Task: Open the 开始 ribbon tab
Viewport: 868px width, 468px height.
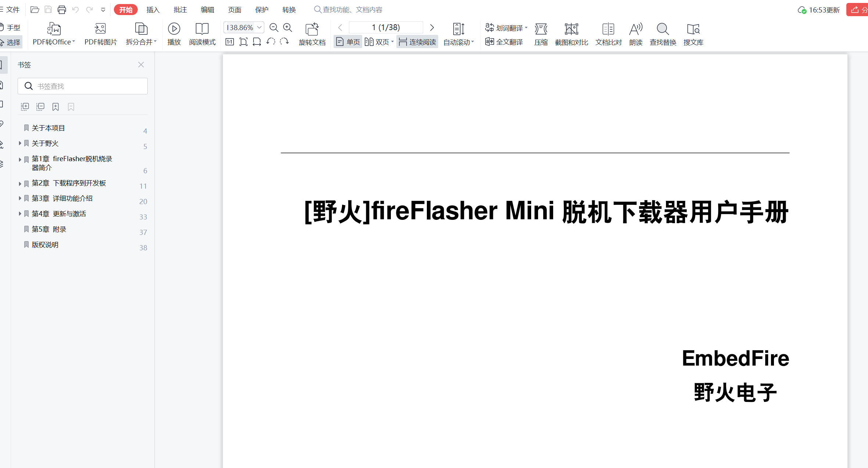Action: coord(126,10)
